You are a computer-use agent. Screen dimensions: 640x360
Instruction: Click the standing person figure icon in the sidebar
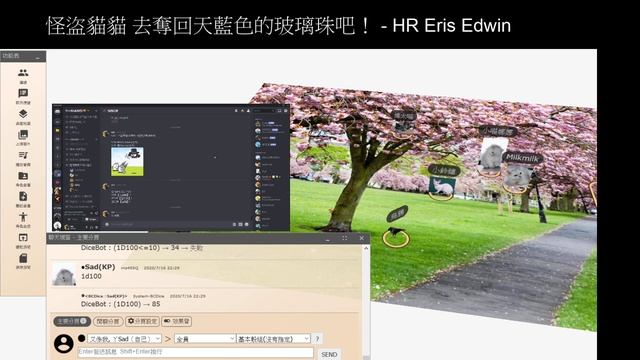tap(23, 217)
